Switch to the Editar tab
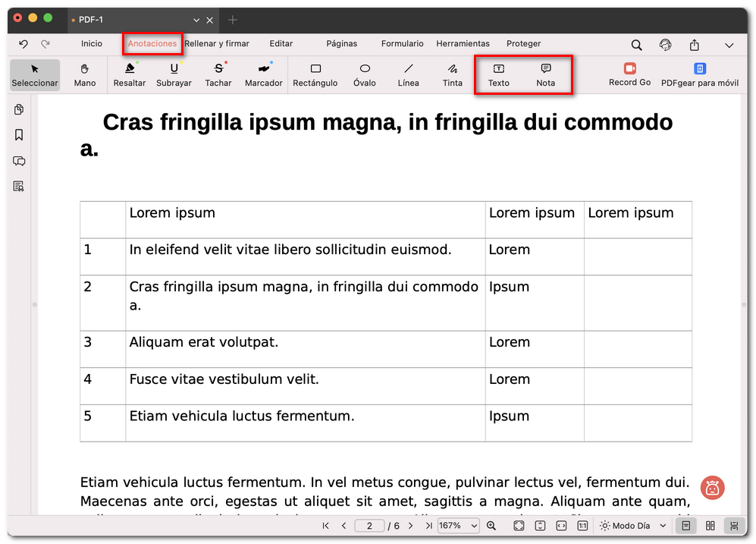756x544 pixels. pyautogui.click(x=281, y=44)
